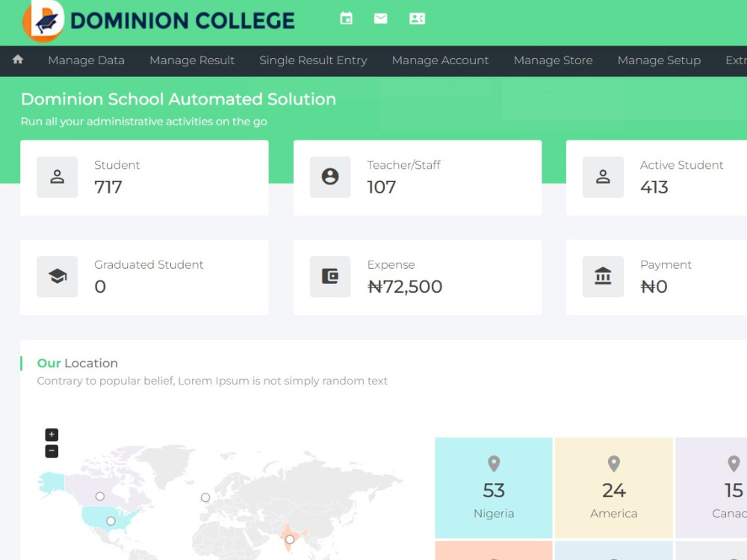The width and height of the screenshot is (747, 560).
Task: Open the Manage Data menu
Action: click(86, 60)
